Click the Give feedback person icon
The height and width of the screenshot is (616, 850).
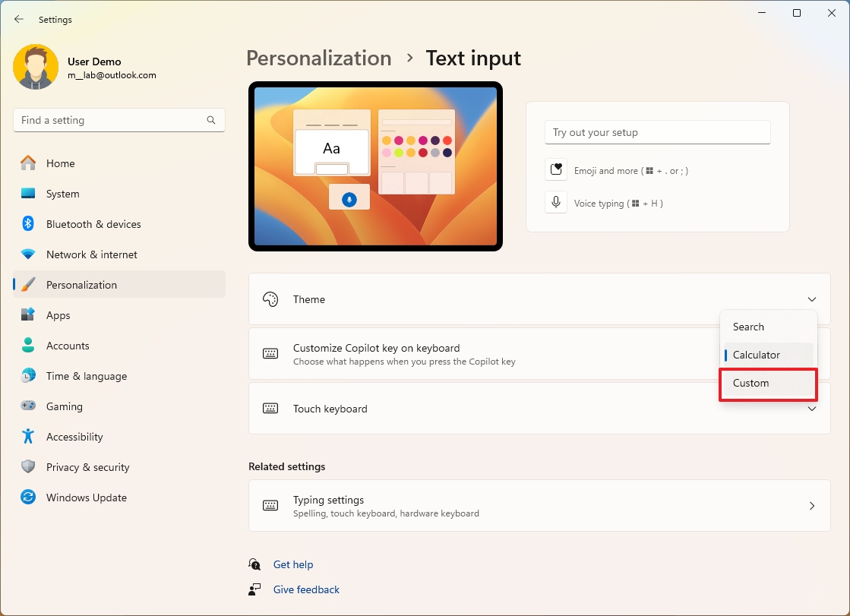254,589
